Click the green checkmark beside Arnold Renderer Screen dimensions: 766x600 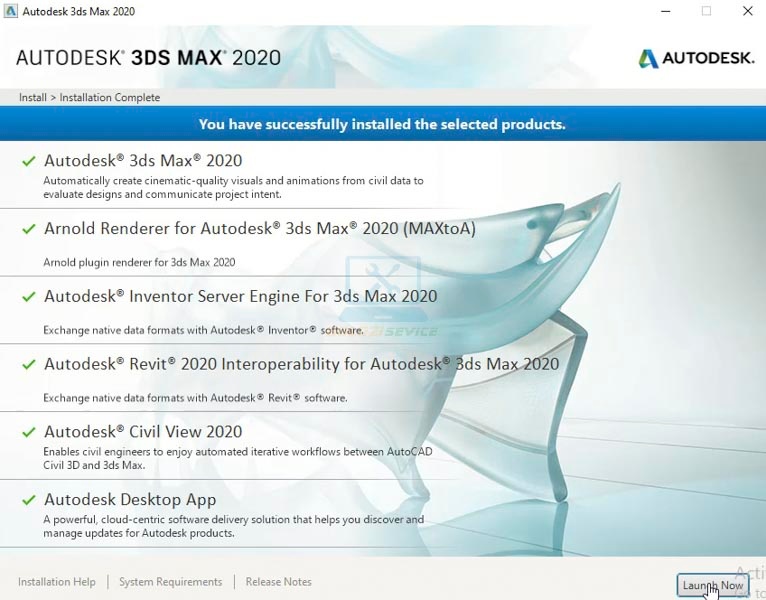[x=29, y=229]
